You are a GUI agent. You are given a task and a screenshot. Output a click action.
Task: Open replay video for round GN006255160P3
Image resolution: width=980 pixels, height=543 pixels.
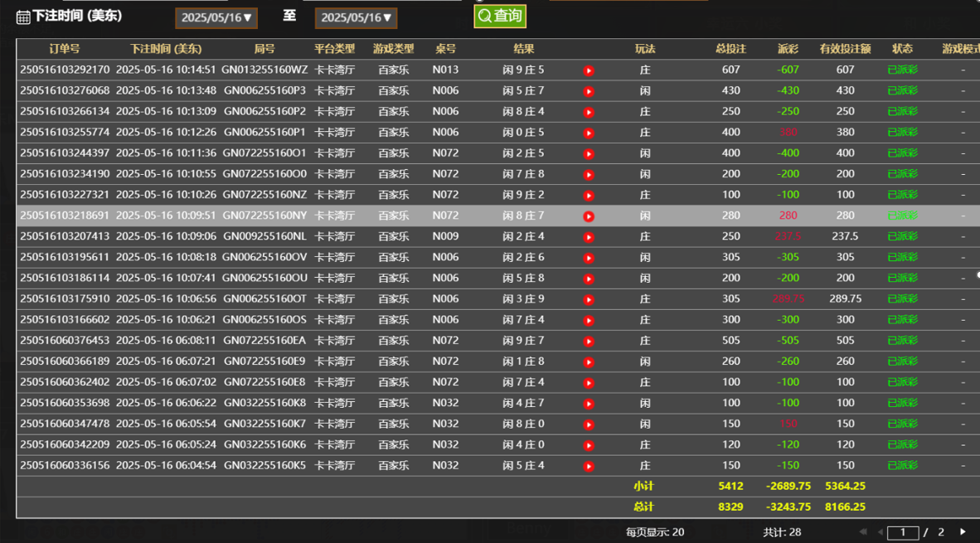coord(589,91)
